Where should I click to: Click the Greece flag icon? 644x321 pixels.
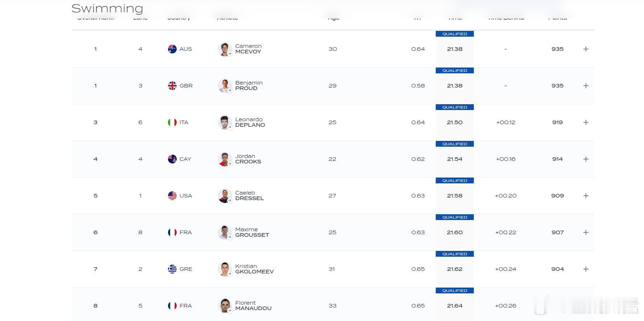[172, 269]
